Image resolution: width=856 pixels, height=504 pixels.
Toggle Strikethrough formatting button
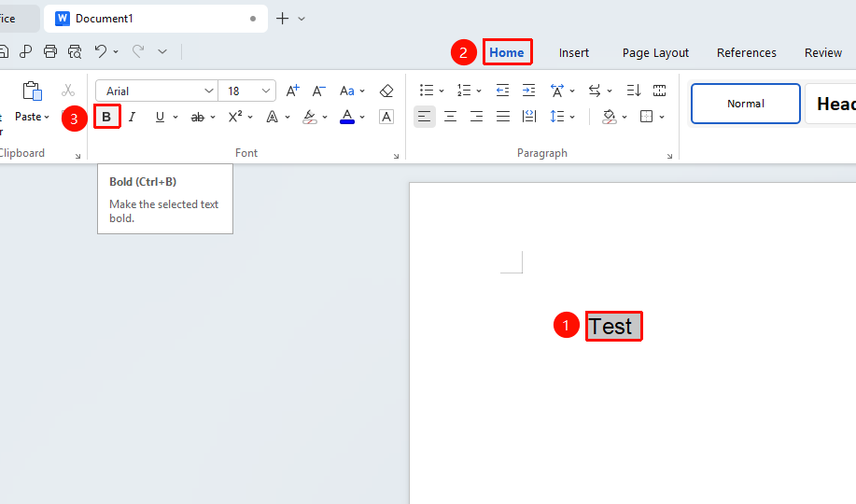pos(198,117)
